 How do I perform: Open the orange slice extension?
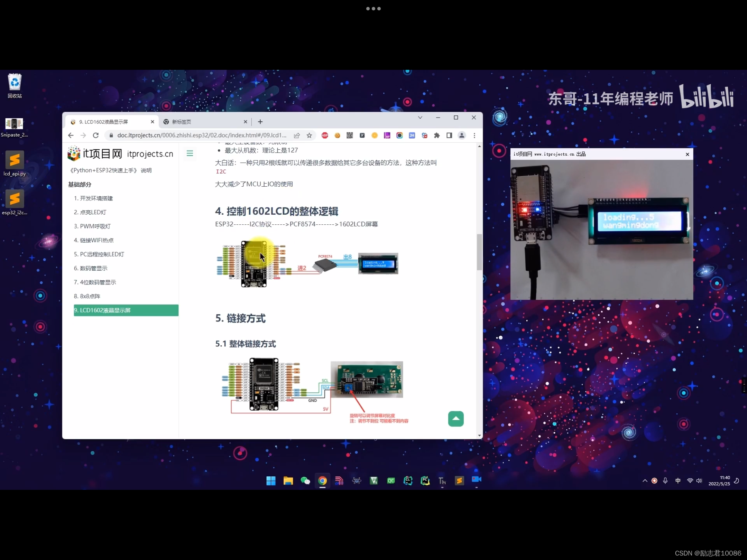(x=375, y=136)
